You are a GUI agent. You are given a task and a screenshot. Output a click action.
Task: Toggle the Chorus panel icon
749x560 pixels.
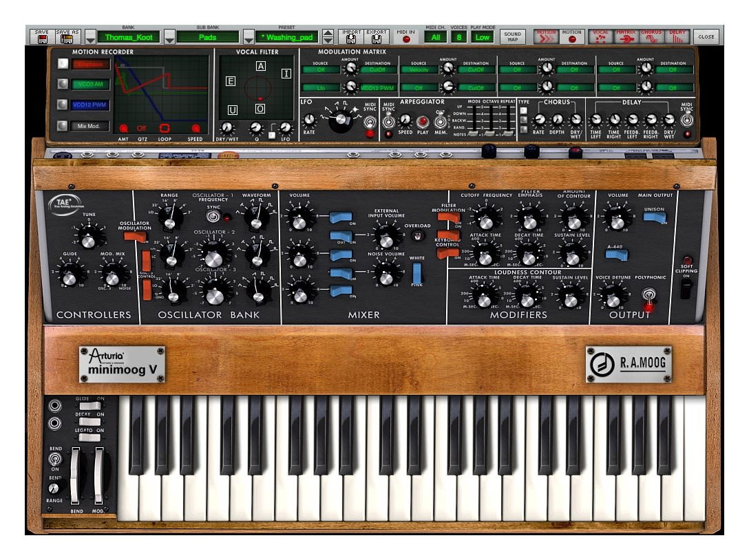(x=651, y=36)
